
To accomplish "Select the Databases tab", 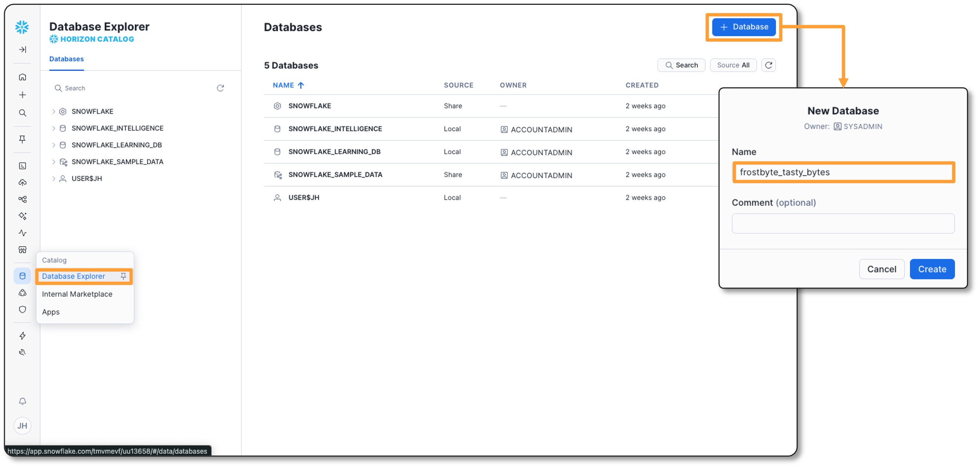I will click(x=66, y=59).
